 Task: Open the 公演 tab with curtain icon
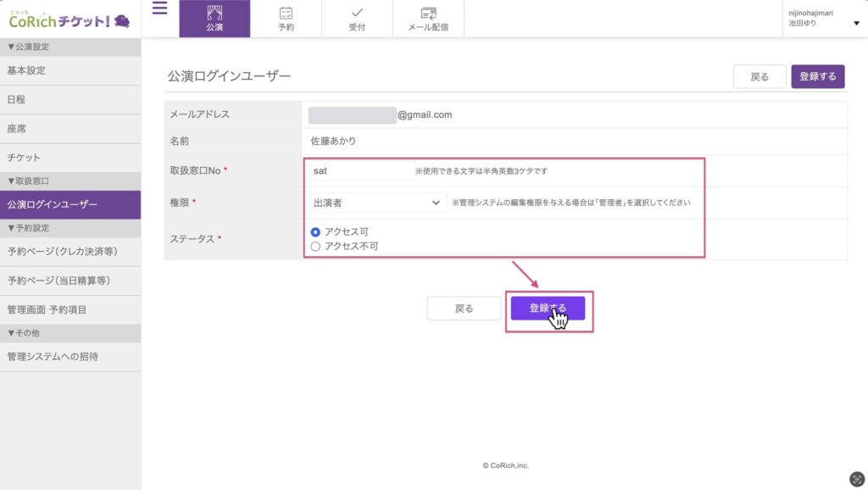pyautogui.click(x=214, y=19)
